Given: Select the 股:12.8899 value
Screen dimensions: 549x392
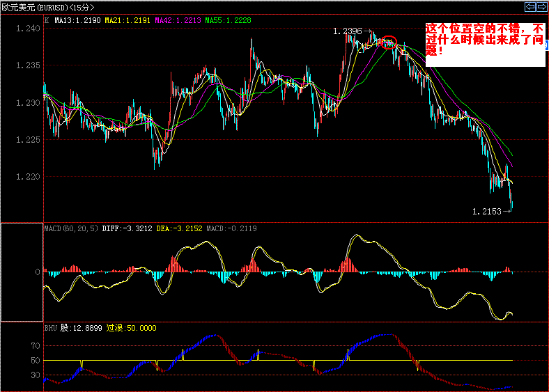Looking at the screenshot, I should point(82,328).
